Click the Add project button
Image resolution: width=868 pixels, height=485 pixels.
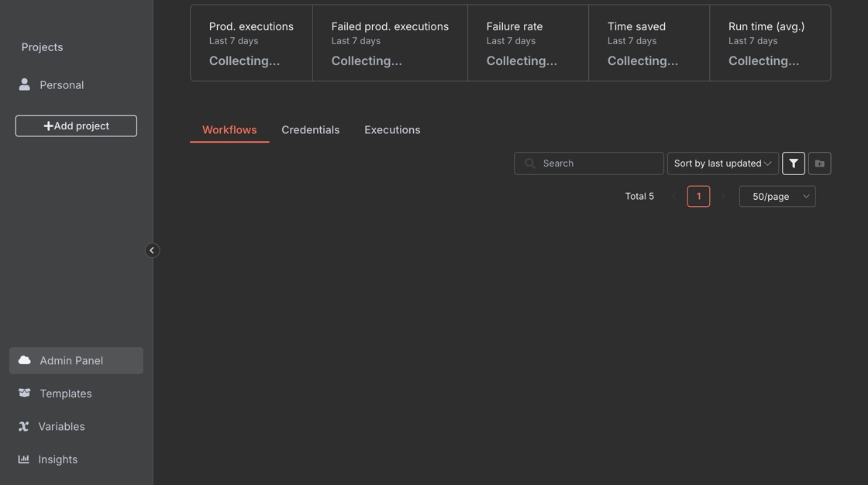coord(76,126)
